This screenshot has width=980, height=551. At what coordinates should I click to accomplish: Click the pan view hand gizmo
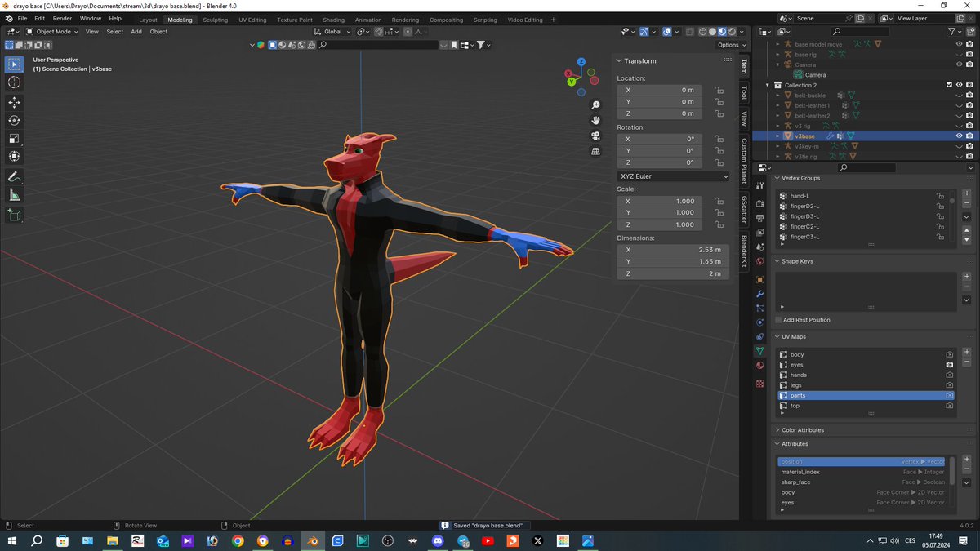[596, 120]
